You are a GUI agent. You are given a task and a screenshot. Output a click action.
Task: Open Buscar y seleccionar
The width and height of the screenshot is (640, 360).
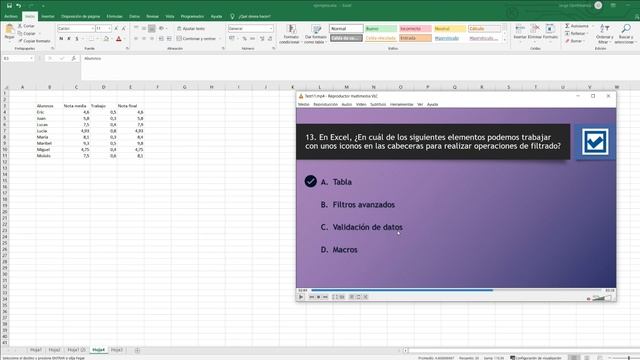625,34
